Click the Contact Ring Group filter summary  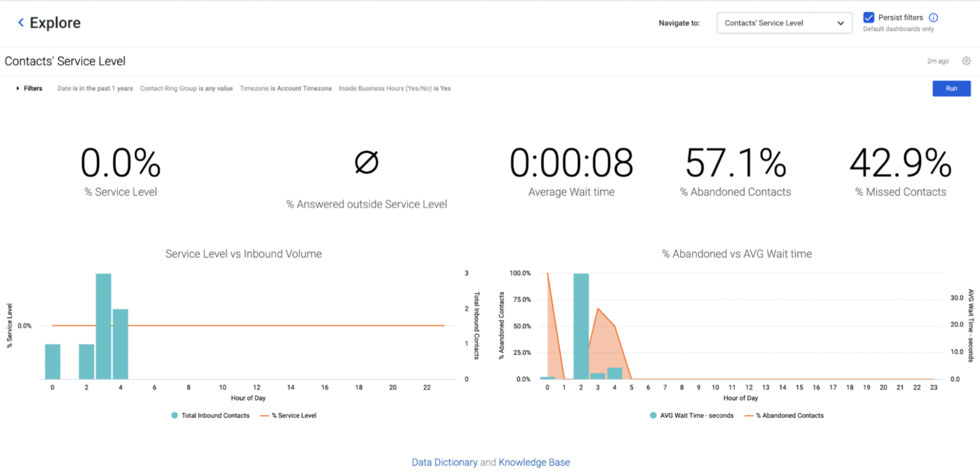click(x=186, y=88)
